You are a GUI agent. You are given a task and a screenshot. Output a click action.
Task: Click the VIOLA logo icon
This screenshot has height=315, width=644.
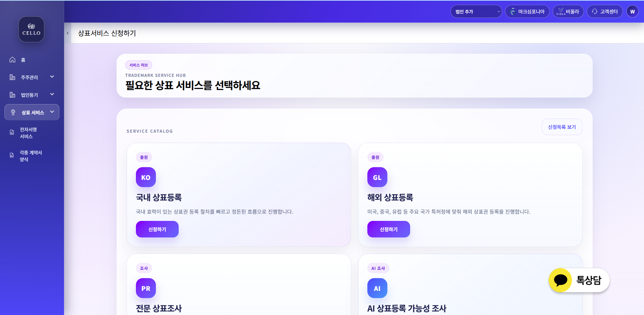[561, 11]
